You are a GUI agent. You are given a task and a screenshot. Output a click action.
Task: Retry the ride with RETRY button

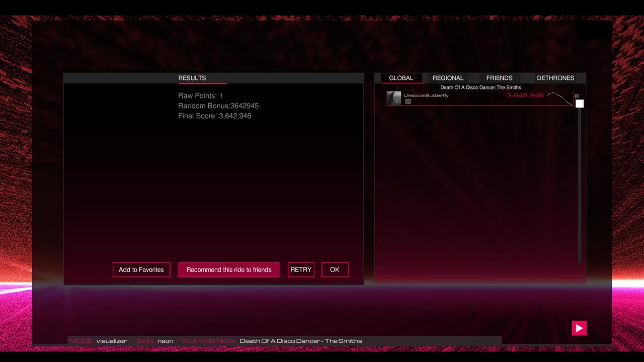[x=301, y=269]
